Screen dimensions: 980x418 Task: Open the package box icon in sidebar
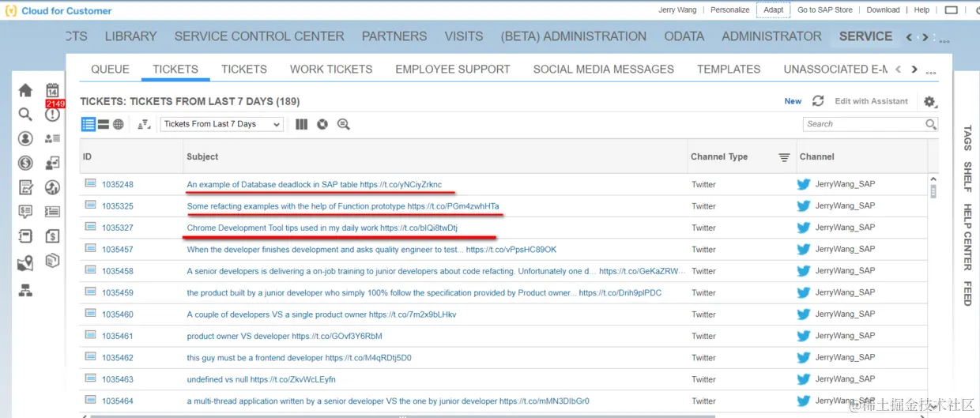[x=52, y=260]
